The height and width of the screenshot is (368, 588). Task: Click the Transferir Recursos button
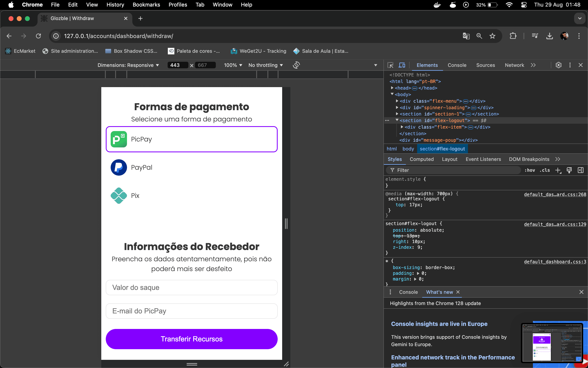click(192, 339)
